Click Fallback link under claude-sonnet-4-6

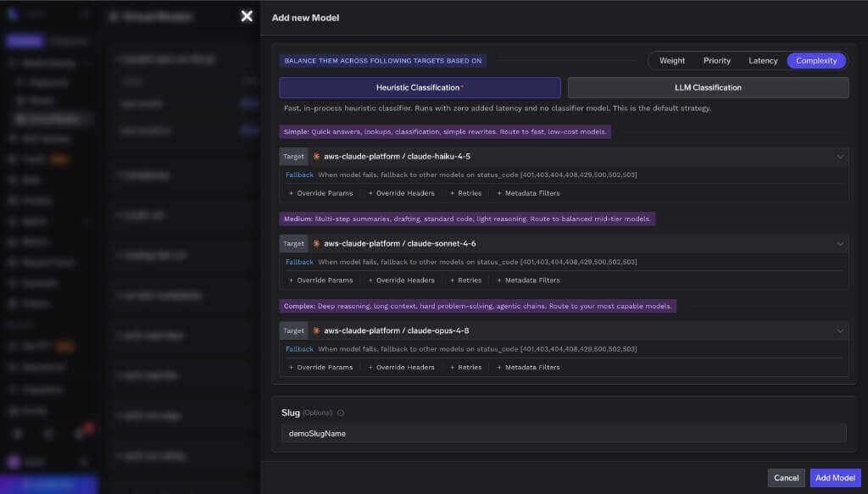click(299, 262)
